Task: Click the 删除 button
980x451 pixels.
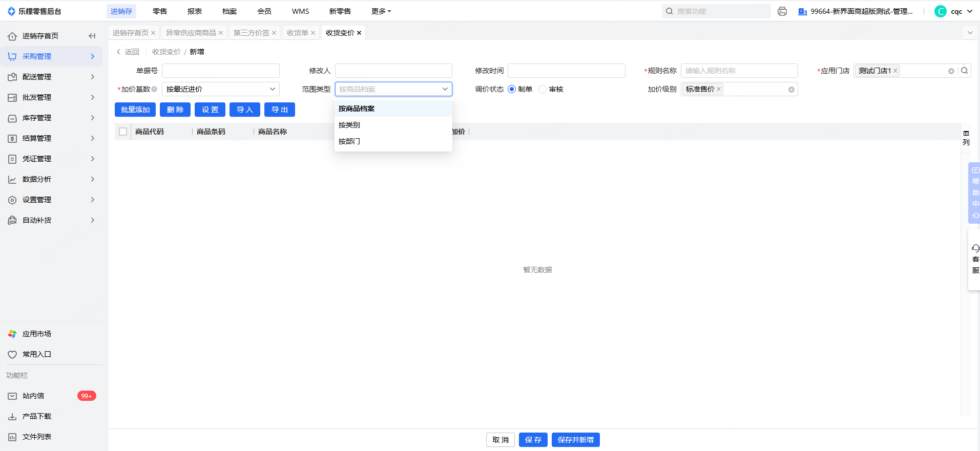Action: pyautogui.click(x=175, y=110)
